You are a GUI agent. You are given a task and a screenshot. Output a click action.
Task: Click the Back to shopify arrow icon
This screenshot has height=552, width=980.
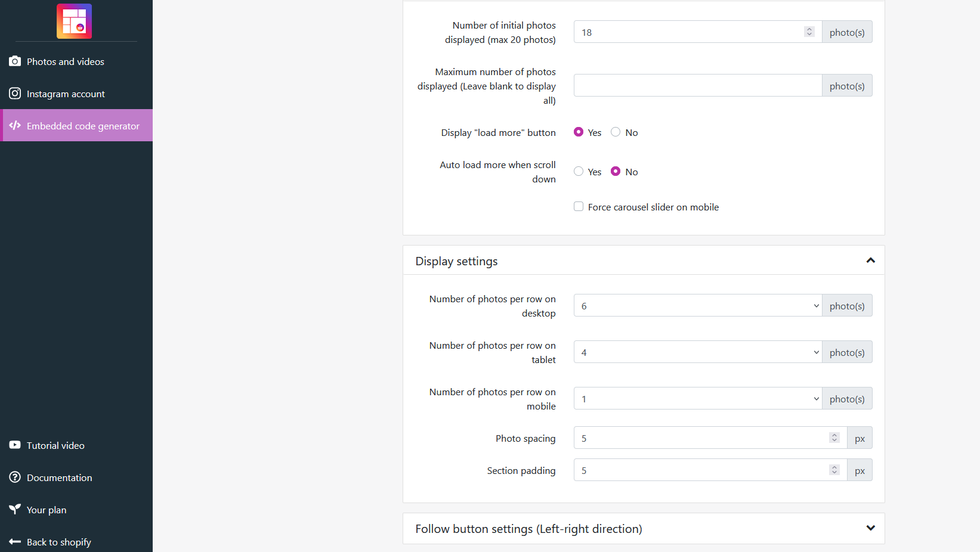coord(15,542)
